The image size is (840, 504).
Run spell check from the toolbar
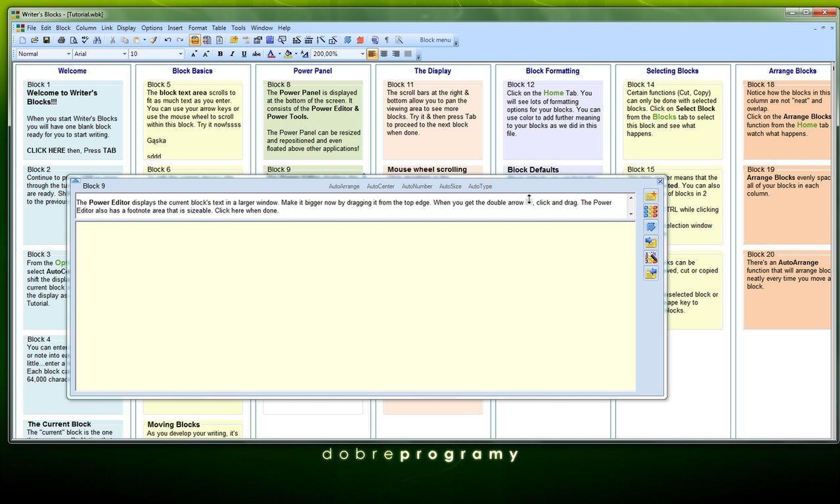pyautogui.click(x=85, y=40)
